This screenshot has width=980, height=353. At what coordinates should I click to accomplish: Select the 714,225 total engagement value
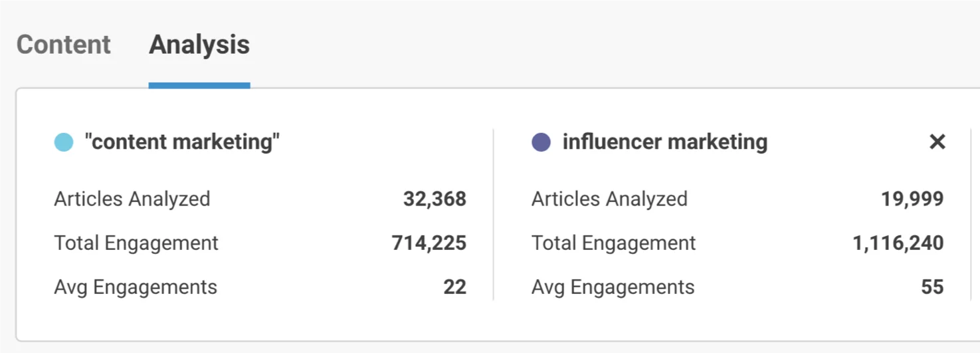pyautogui.click(x=429, y=243)
